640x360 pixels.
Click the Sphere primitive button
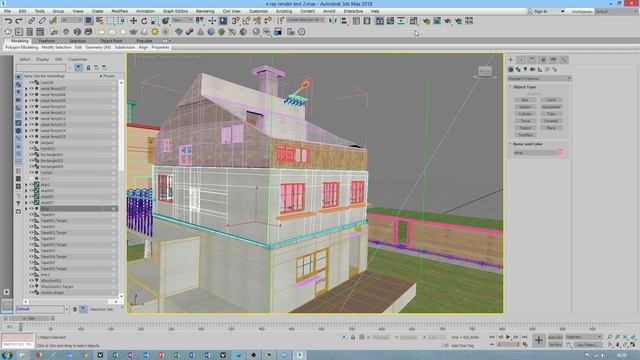(525, 107)
